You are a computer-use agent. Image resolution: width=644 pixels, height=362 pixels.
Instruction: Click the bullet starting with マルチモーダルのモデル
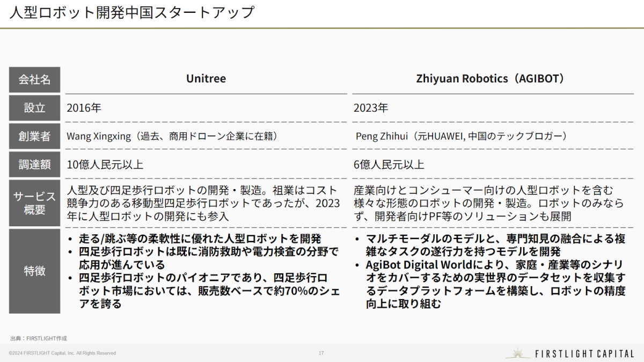[491, 245]
